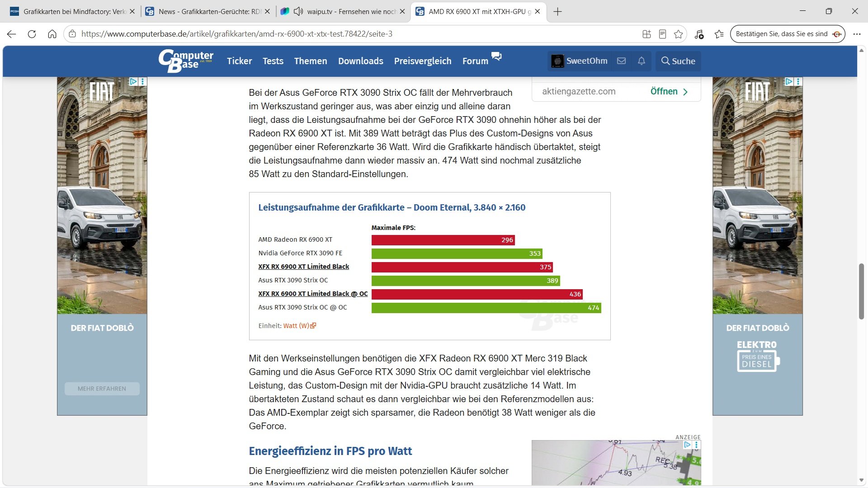
Task: Close the Grafikkarten-Gerüchte news tab
Action: pos(267,12)
